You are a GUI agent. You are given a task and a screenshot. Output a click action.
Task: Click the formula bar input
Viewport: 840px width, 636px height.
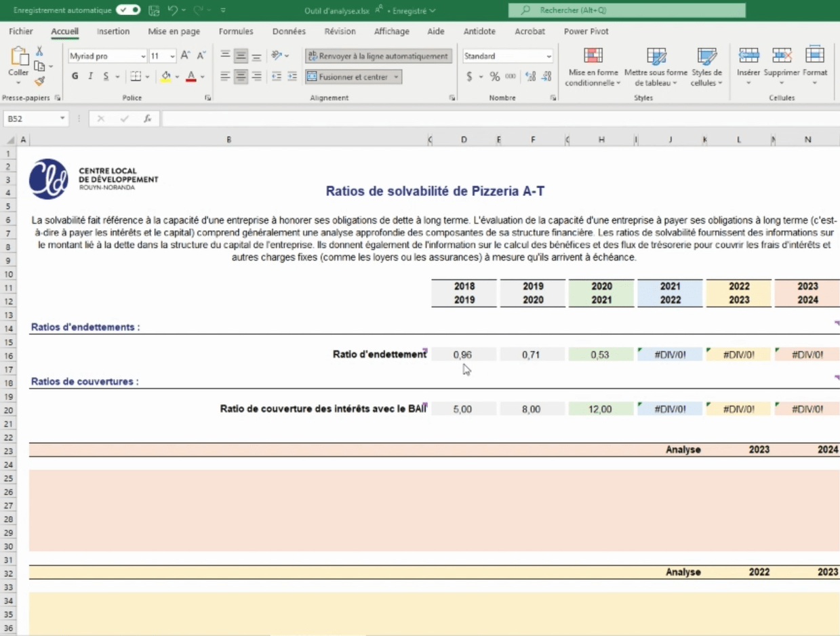click(x=500, y=119)
